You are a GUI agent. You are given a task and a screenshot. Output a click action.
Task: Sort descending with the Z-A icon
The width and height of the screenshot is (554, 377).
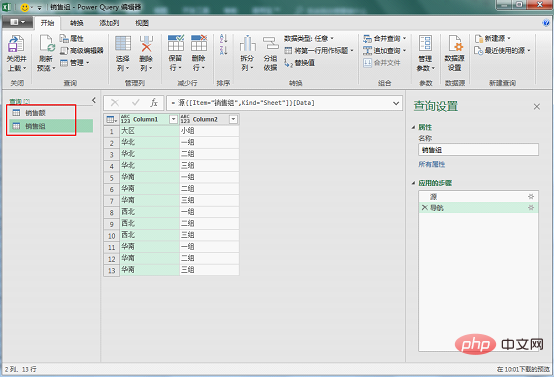tap(223, 51)
